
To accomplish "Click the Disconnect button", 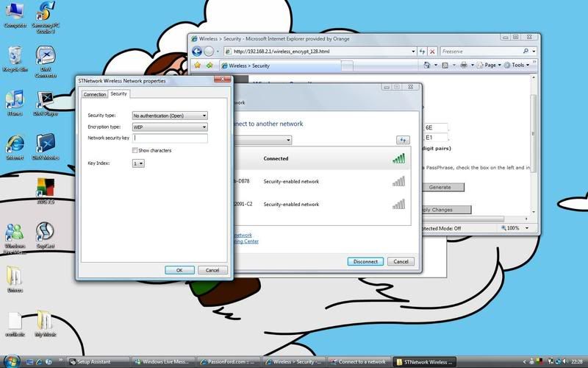I will [x=365, y=261].
